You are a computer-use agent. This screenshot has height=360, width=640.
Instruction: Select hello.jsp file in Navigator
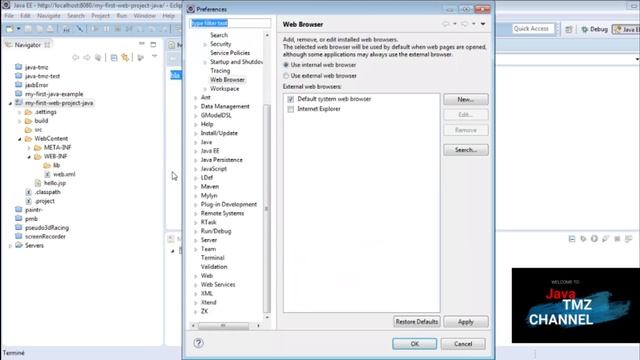tap(55, 183)
